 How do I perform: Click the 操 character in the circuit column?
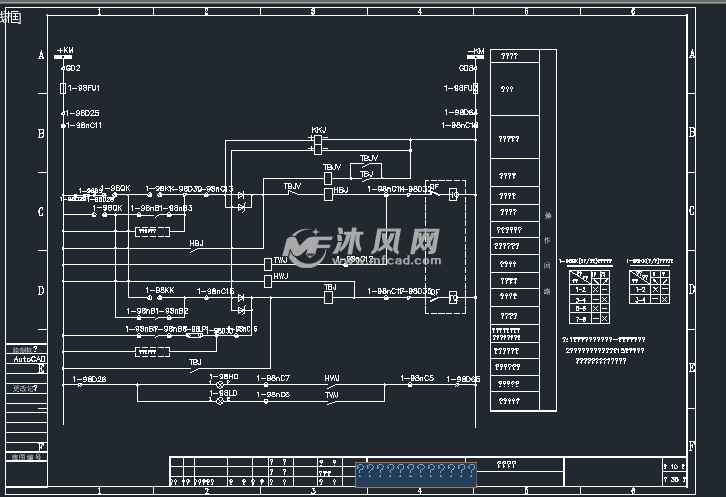pyautogui.click(x=548, y=216)
